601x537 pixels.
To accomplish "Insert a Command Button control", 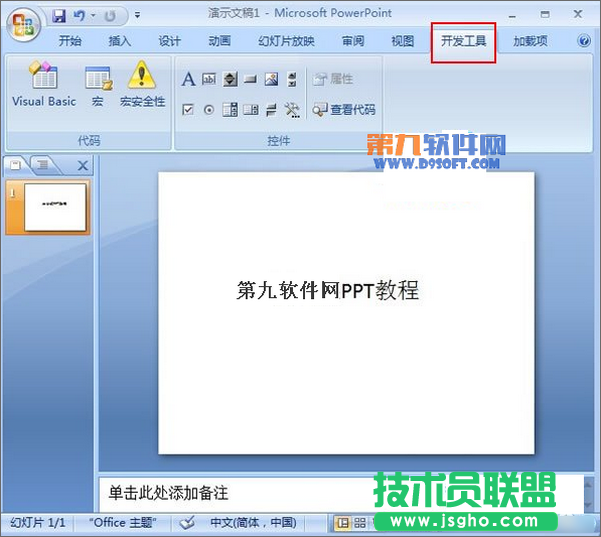I will click(x=250, y=79).
